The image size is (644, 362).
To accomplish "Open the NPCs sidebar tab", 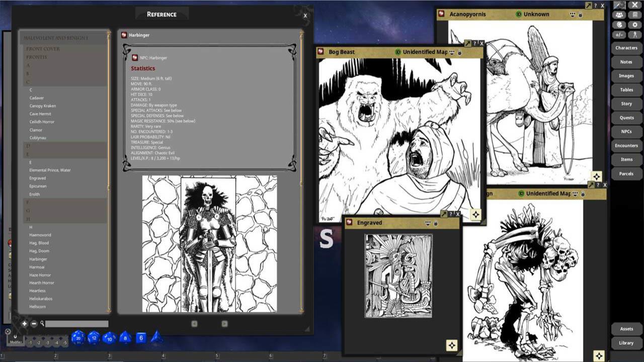I will 626,131.
